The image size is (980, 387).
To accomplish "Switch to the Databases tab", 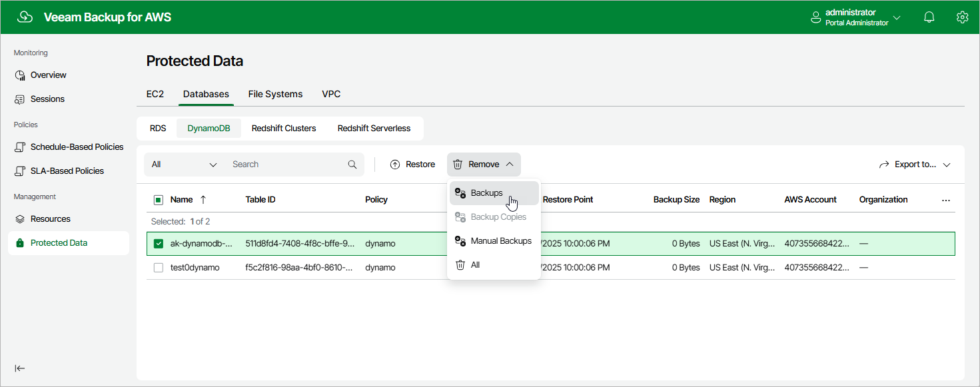I will tap(206, 94).
